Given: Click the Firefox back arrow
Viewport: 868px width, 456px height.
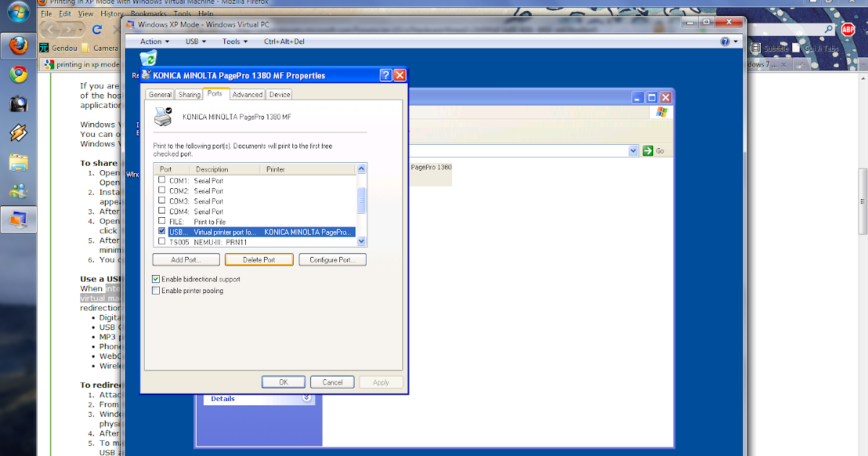Looking at the screenshot, I should click(49, 29).
